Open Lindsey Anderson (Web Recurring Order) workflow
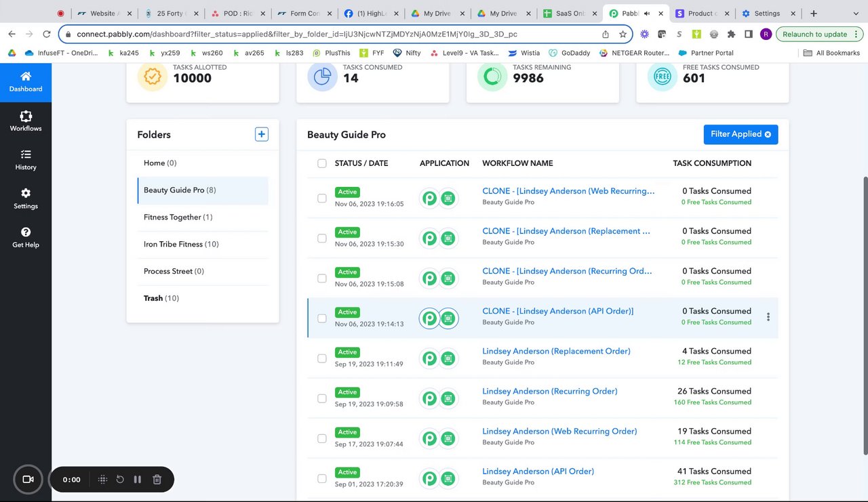The image size is (868, 502). coord(559,431)
